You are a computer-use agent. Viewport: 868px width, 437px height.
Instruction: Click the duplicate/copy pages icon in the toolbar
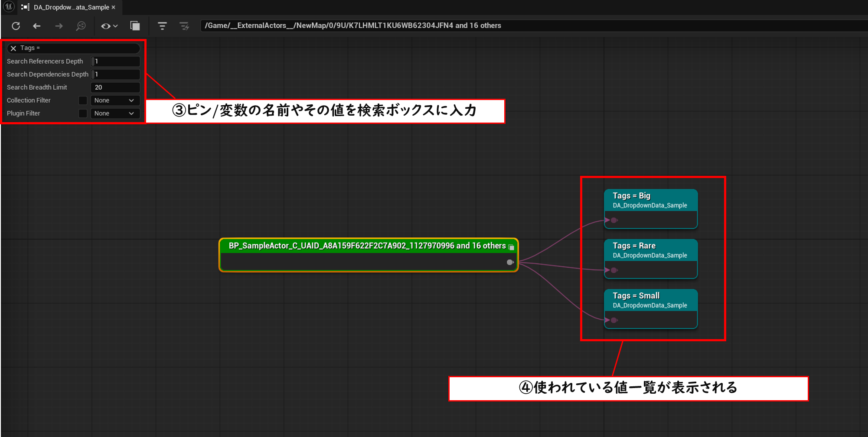click(135, 26)
